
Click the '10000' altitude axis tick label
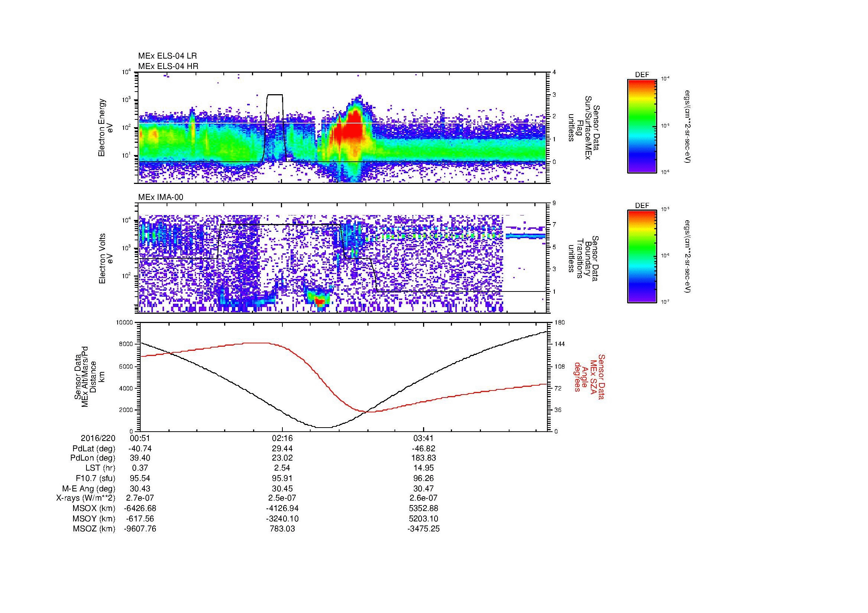[x=124, y=323]
